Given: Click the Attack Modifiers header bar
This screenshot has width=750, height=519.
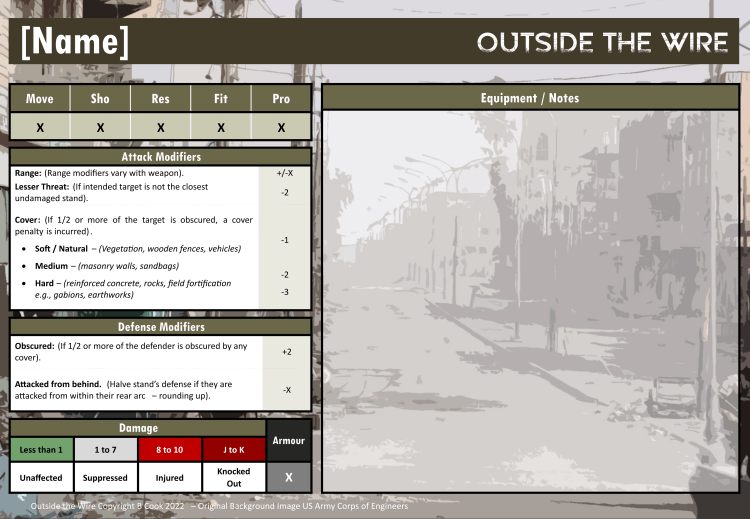Looking at the screenshot, I should 160,157.
